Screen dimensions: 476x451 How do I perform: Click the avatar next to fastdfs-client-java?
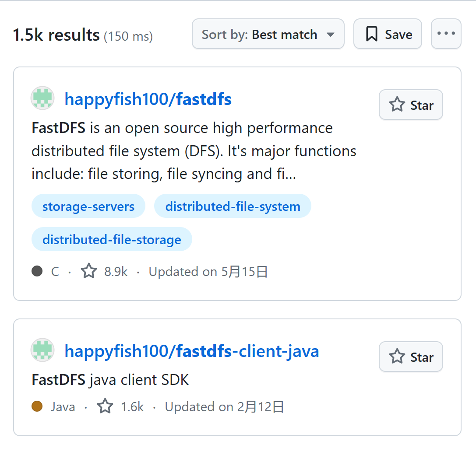(x=43, y=350)
